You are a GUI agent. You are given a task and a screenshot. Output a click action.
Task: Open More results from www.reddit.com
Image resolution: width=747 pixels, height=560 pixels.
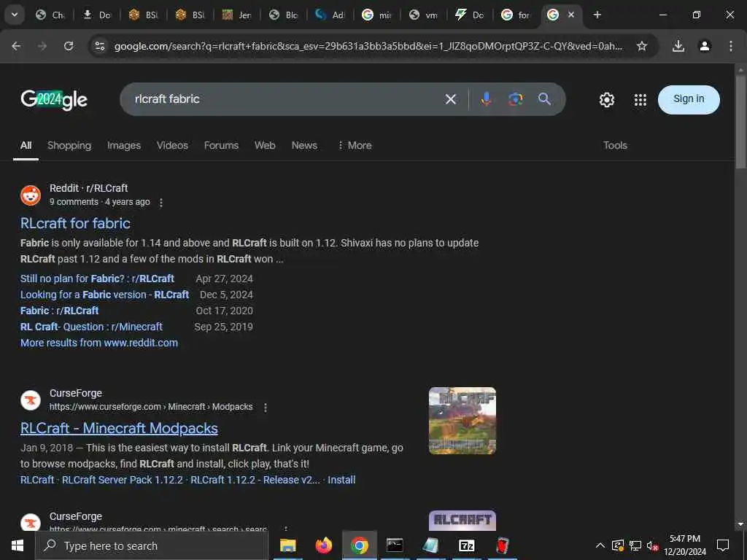99,343
